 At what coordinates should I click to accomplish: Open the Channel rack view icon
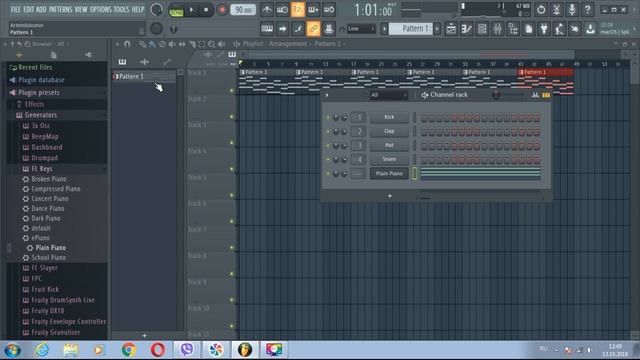coord(482,29)
